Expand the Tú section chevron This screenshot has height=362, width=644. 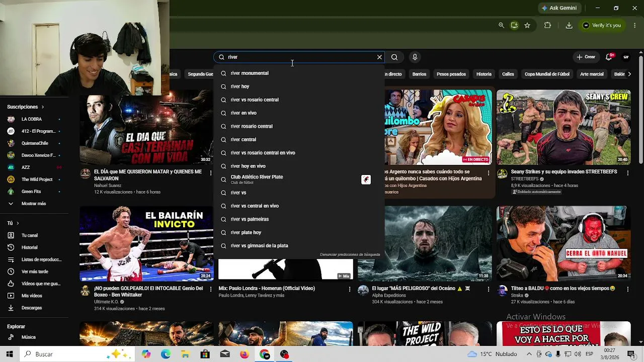point(18,223)
